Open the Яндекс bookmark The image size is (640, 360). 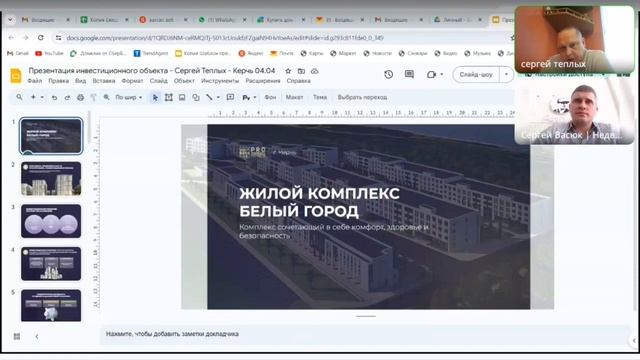tap(251, 53)
